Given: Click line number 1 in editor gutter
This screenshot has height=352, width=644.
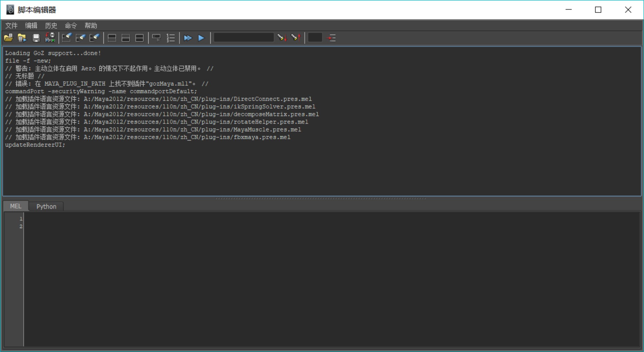Looking at the screenshot, I should click(21, 219).
